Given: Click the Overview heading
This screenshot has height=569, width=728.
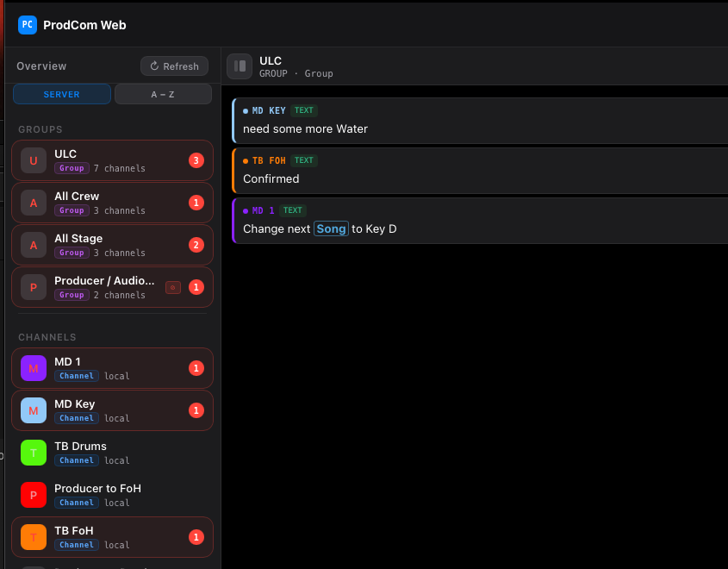Looking at the screenshot, I should point(41,66).
